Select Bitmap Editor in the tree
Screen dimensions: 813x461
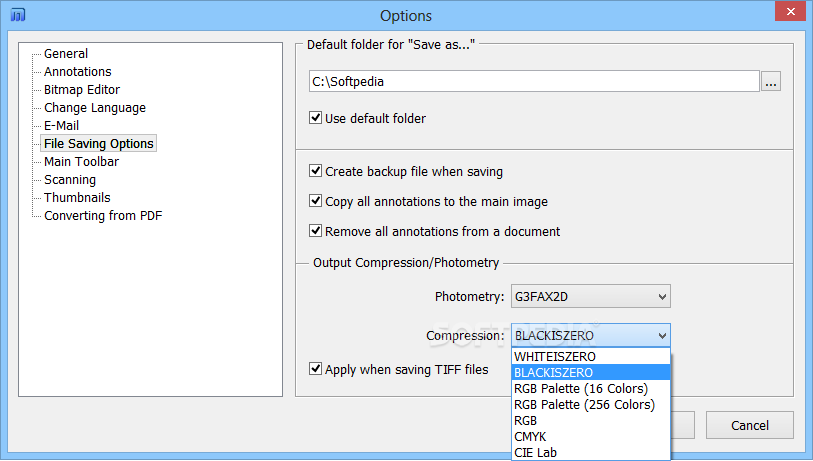[x=82, y=90]
